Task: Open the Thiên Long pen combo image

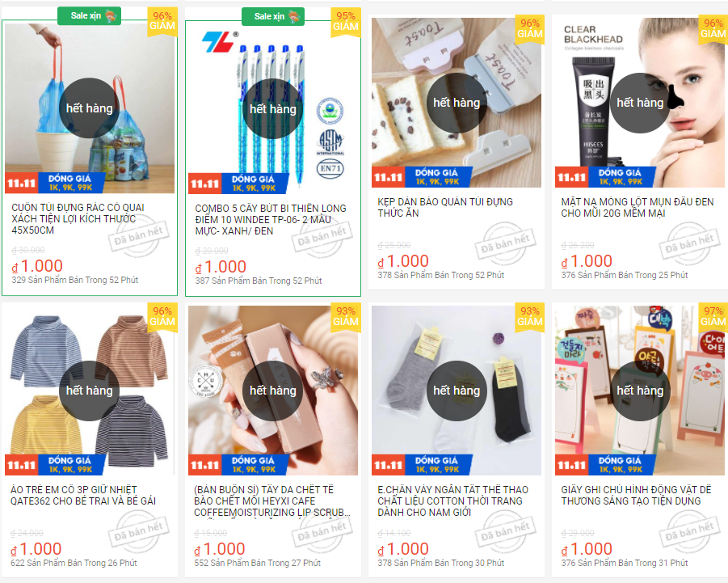Action: pos(273,108)
